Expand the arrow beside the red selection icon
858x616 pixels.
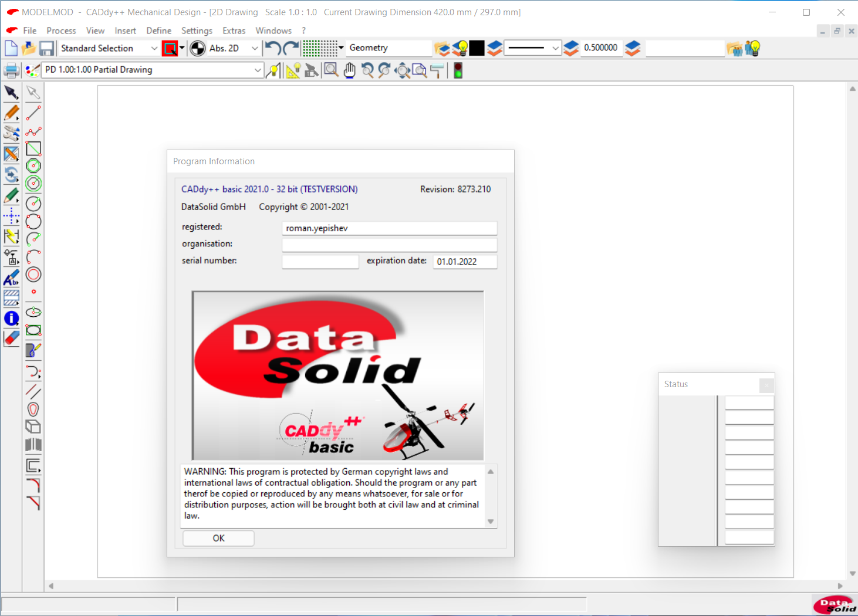click(182, 48)
